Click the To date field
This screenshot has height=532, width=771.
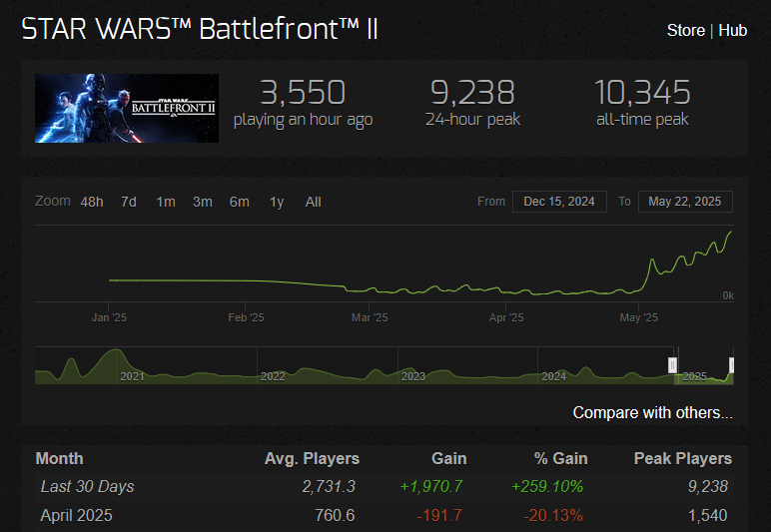(685, 202)
